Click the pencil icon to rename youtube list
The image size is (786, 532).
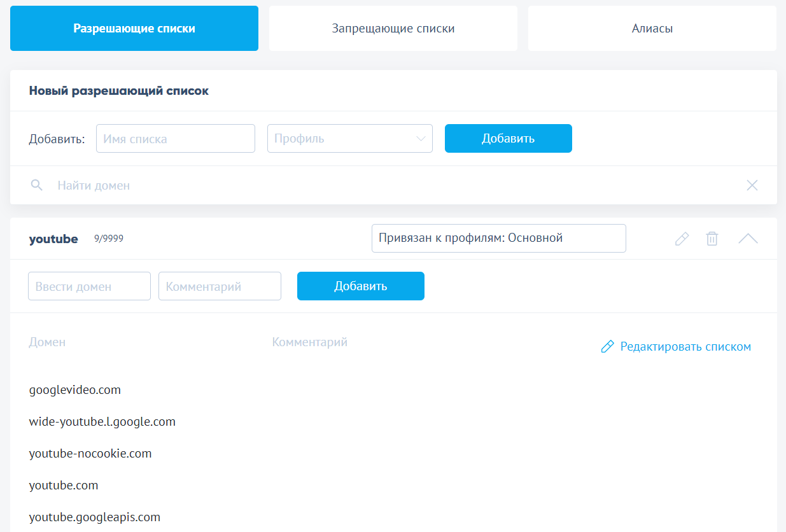click(682, 239)
